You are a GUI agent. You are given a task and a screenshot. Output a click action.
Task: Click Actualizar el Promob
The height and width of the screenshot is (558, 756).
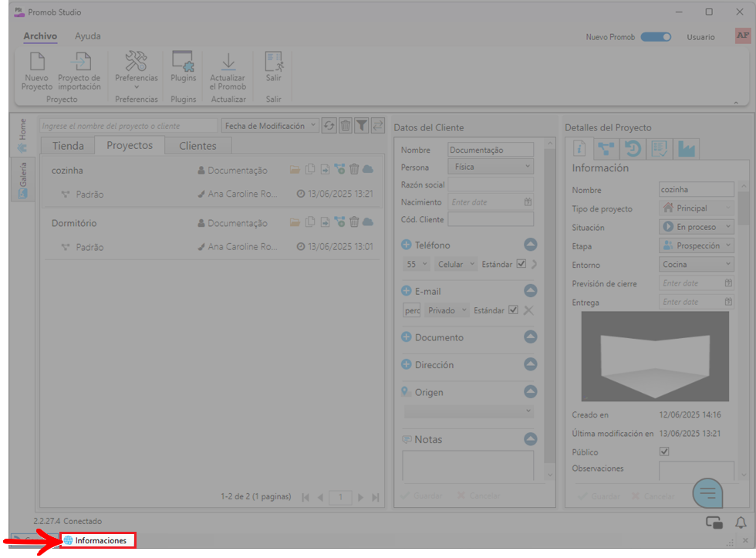pos(228,71)
